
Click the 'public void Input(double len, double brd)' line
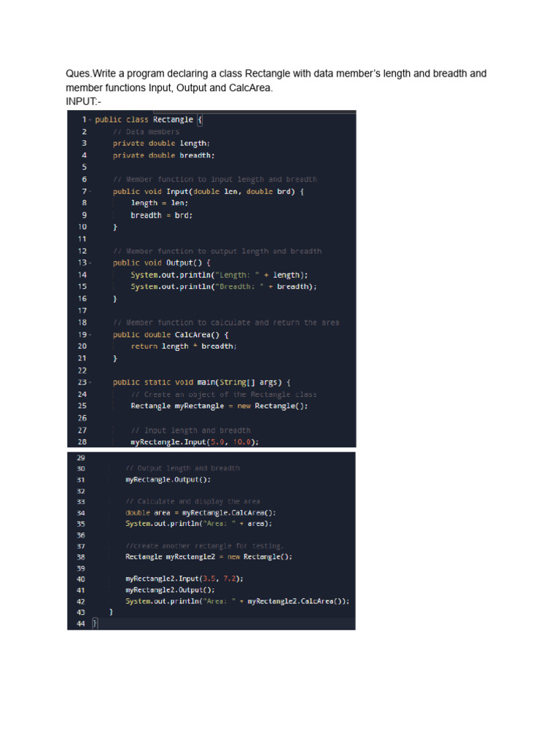tap(208, 192)
